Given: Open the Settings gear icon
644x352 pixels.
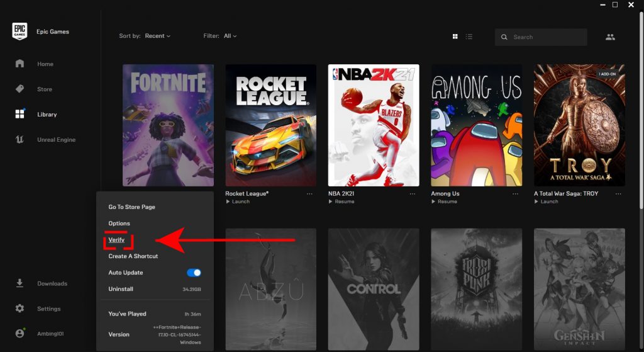Looking at the screenshot, I should 19,309.
